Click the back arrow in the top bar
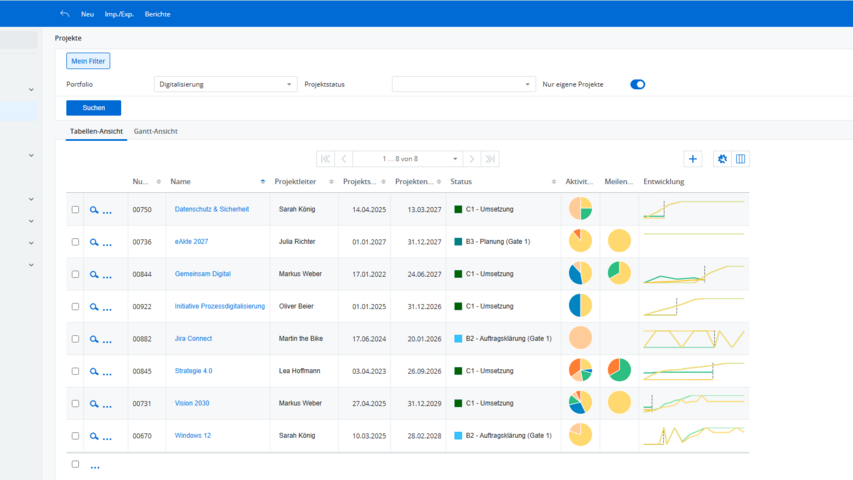This screenshot has height=480, width=853. tap(65, 14)
